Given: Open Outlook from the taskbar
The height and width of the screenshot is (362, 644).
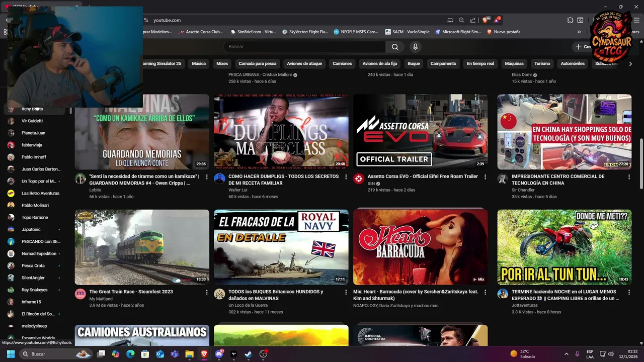Looking at the screenshot, I should 160,354.
